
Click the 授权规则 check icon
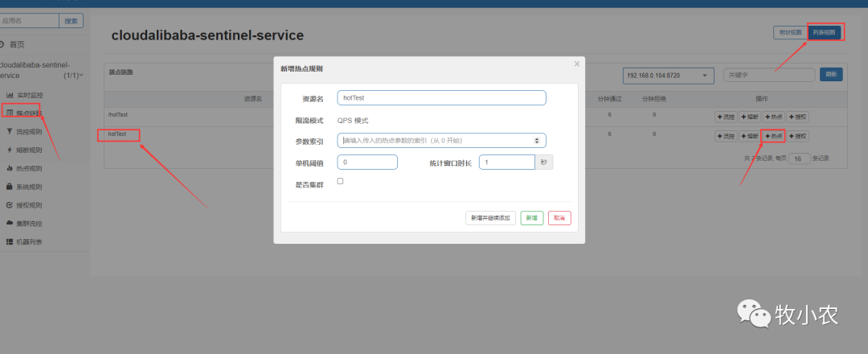point(10,205)
